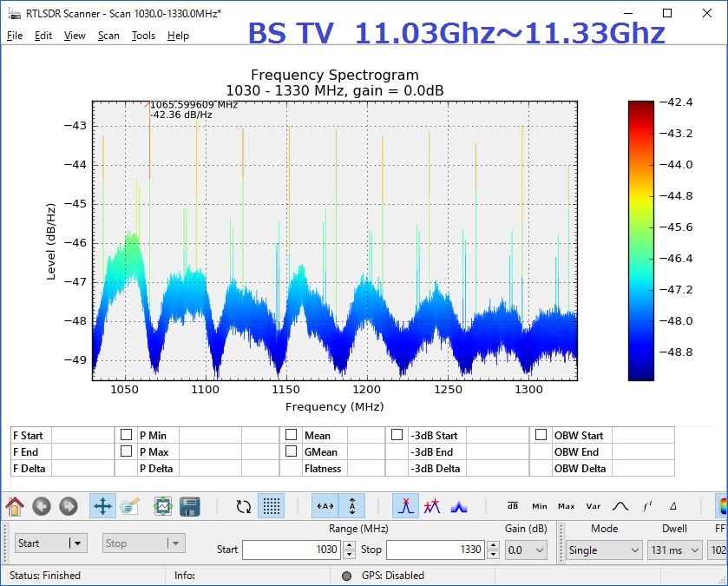Open the Dwell 131 ms dropdown
This screenshot has height=586, width=728.
[674, 550]
